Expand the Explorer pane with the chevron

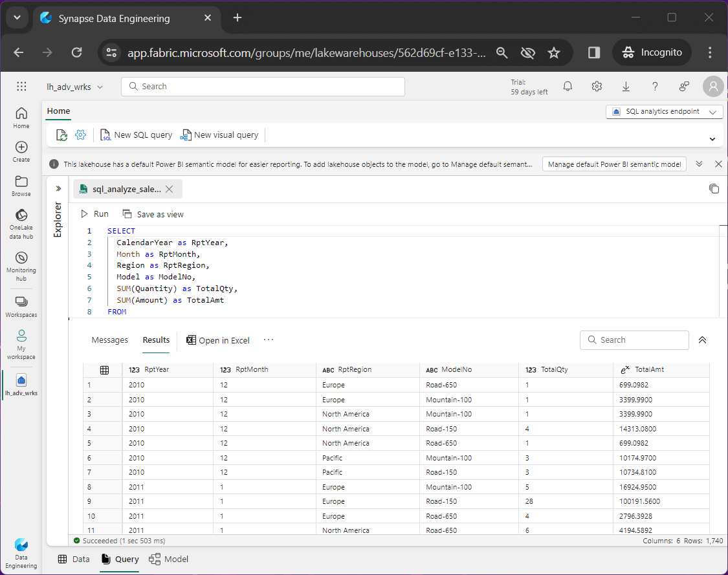coord(58,189)
